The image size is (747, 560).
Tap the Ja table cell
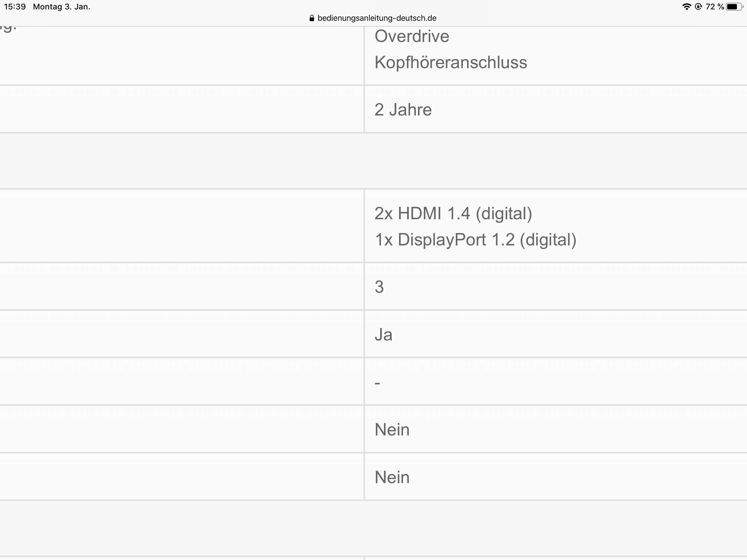(556, 334)
